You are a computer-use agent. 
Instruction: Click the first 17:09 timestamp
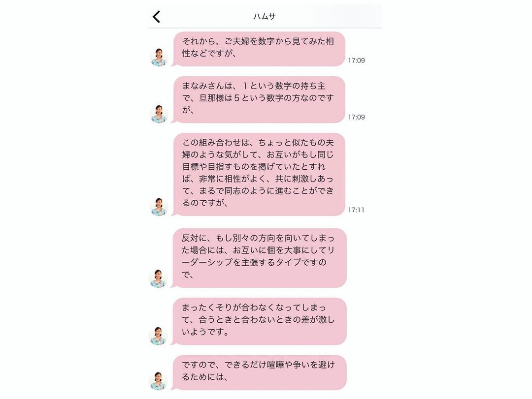356,61
